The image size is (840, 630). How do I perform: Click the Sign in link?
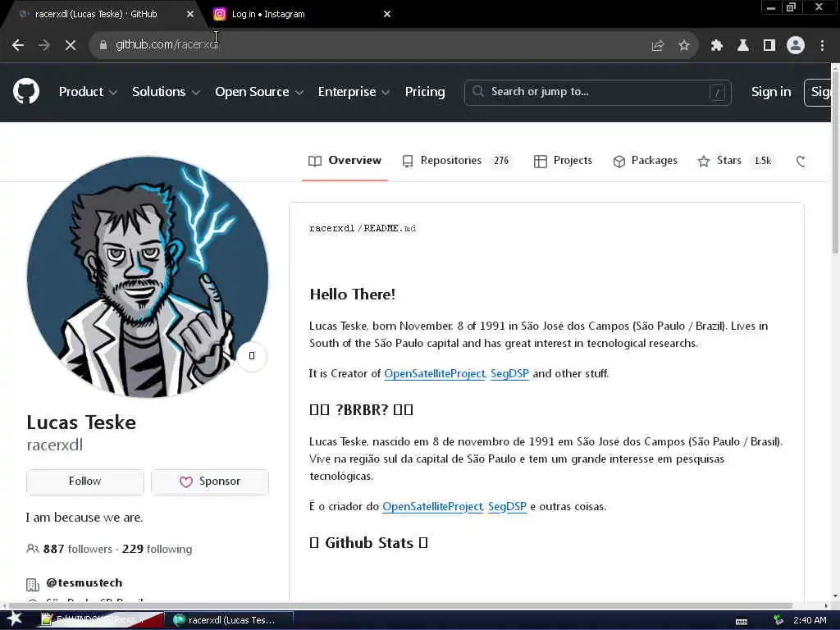pos(771,92)
